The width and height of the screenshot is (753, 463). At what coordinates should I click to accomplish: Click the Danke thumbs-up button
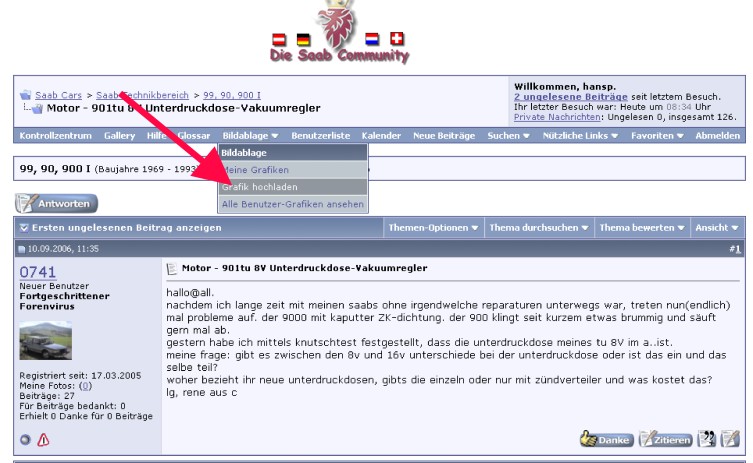[x=607, y=439]
